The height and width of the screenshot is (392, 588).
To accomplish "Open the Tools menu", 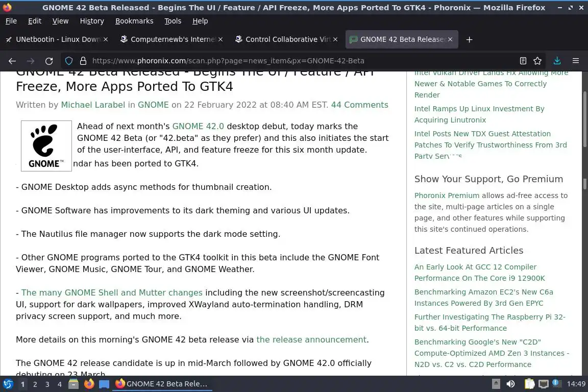I will [x=173, y=21].
